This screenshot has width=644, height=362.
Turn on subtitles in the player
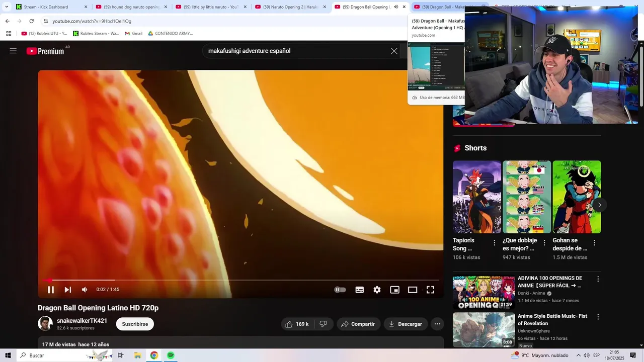[x=360, y=290]
